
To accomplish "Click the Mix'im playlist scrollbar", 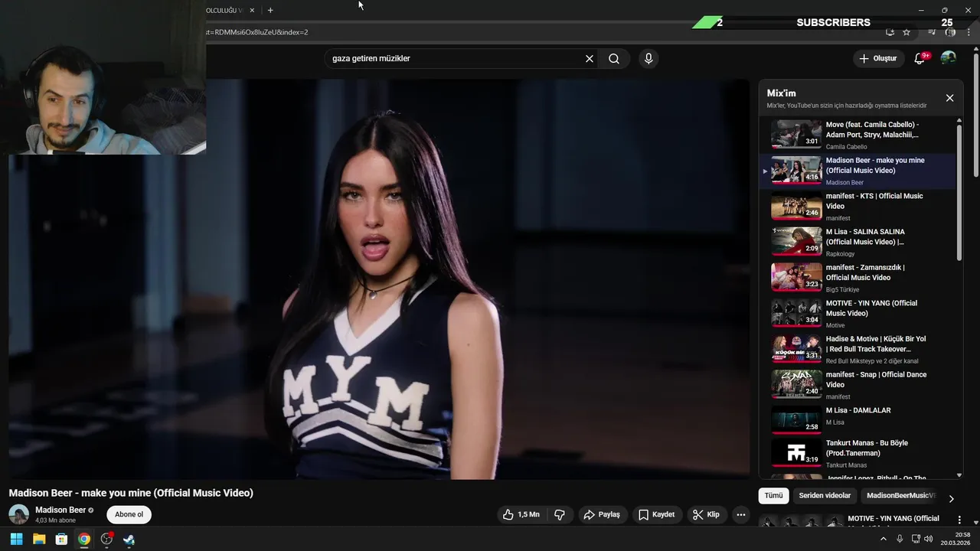I will click(959, 191).
